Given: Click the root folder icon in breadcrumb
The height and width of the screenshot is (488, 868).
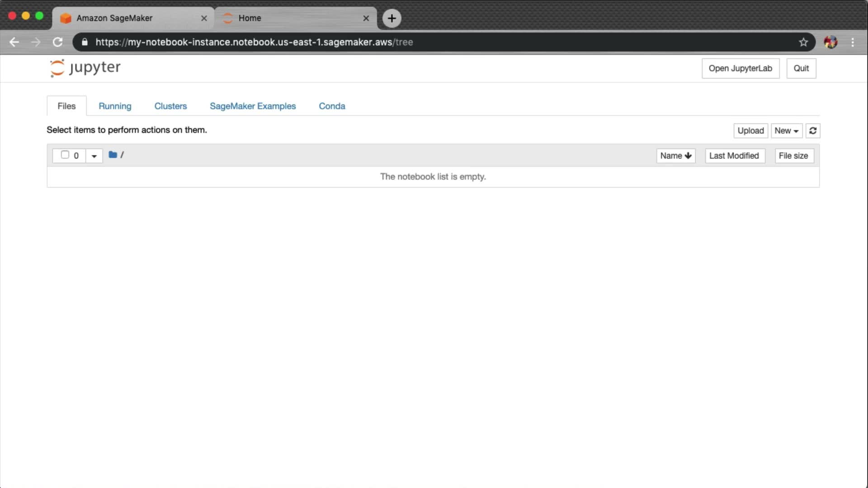Looking at the screenshot, I should click(x=113, y=155).
